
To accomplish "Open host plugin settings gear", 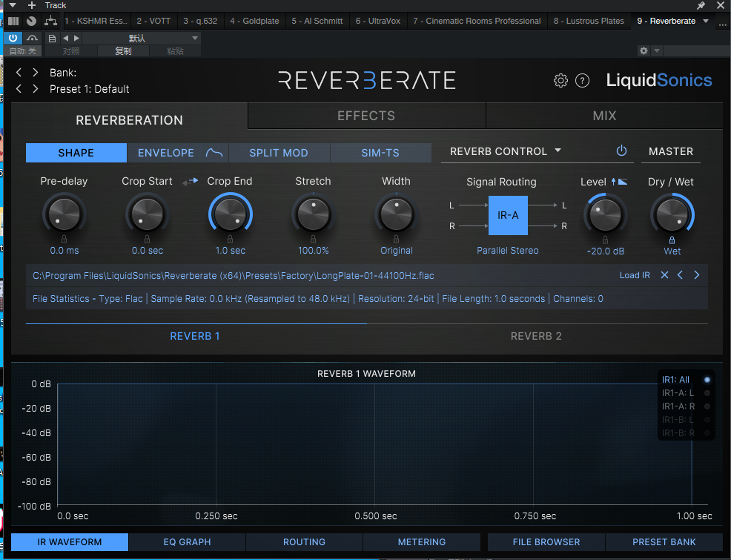I will [x=644, y=50].
